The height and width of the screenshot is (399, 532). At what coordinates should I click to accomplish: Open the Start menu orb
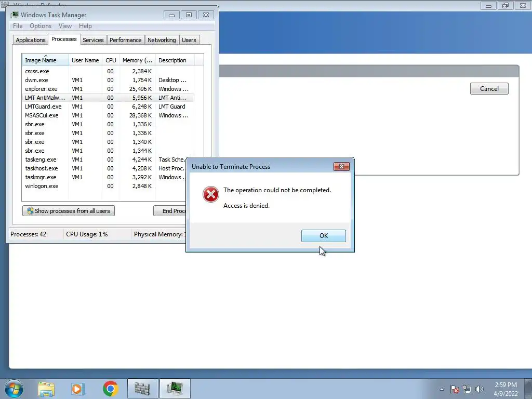pos(14,389)
